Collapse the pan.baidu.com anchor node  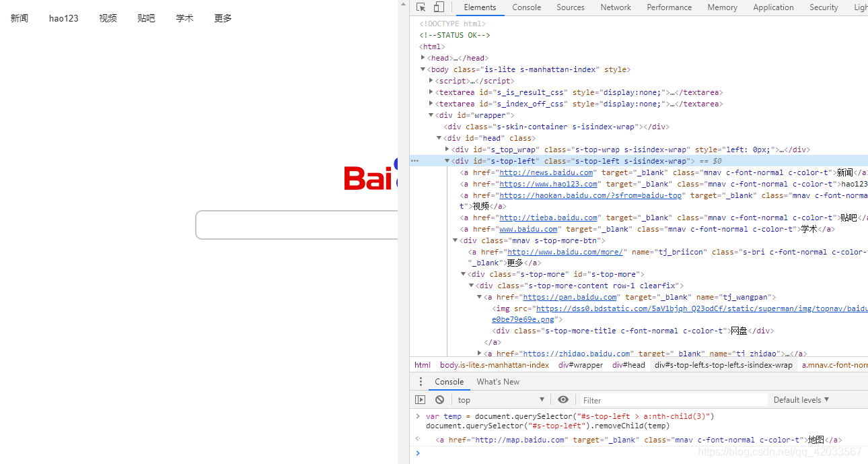(480, 297)
